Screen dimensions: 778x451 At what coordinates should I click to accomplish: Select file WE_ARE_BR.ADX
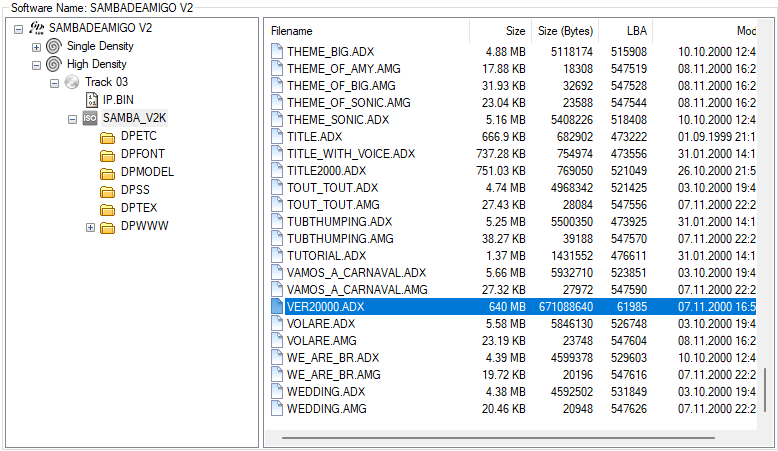pyautogui.click(x=332, y=357)
